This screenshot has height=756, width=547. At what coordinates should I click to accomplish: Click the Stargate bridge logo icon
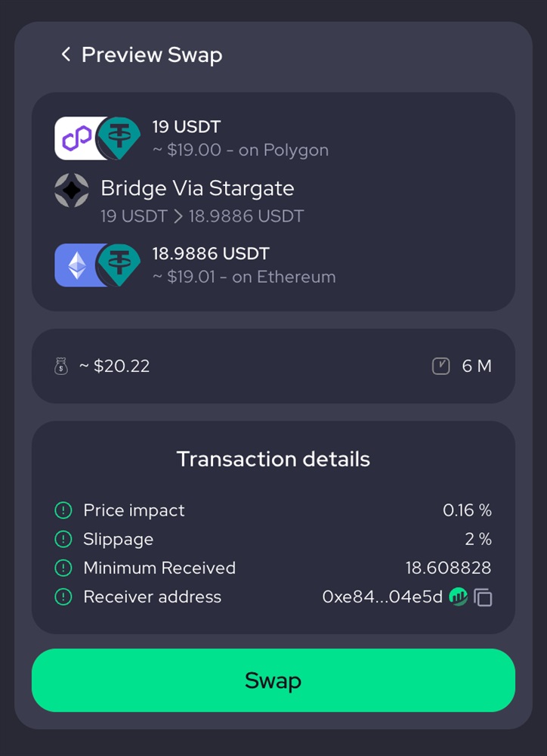pos(72,191)
